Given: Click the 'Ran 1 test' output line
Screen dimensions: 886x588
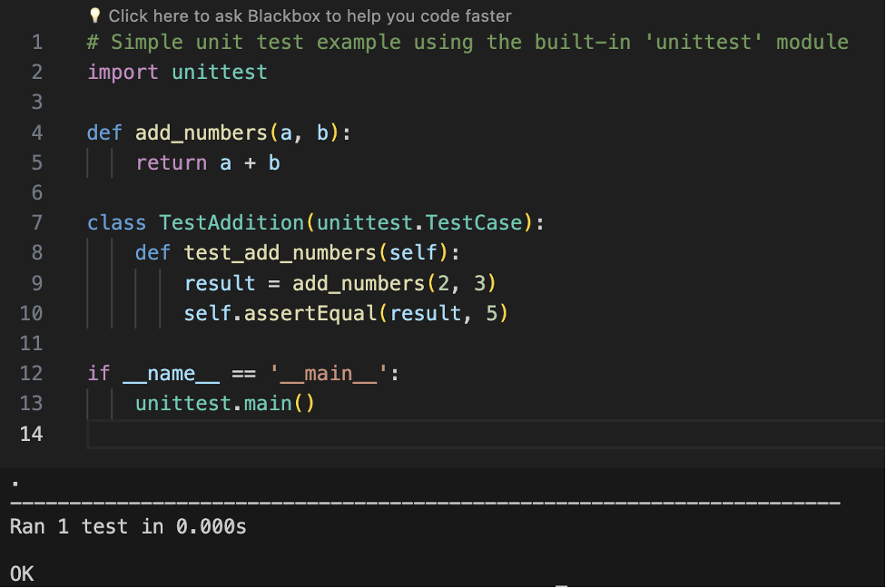Looking at the screenshot, I should (x=128, y=526).
